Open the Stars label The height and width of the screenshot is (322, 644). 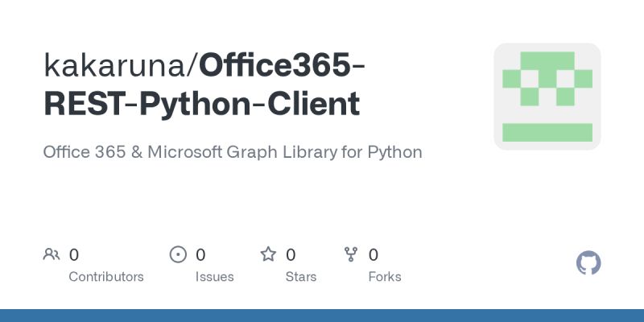301,277
